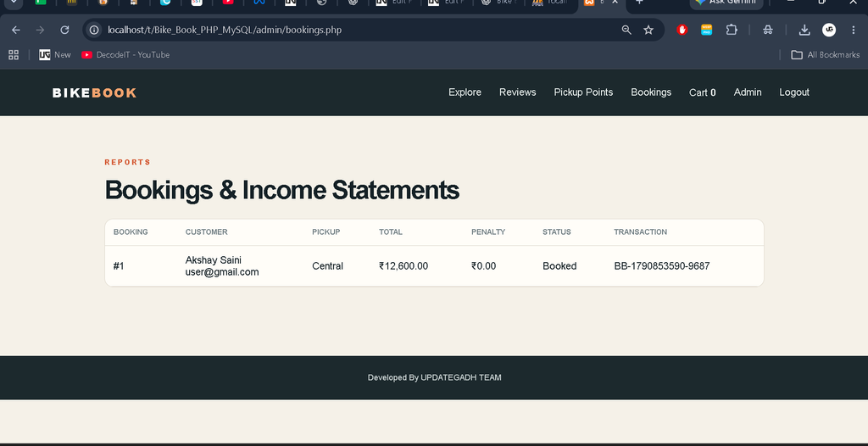Image resolution: width=868 pixels, height=446 pixels.
Task: Click the total ₹12,600.00
Action: (x=403, y=266)
